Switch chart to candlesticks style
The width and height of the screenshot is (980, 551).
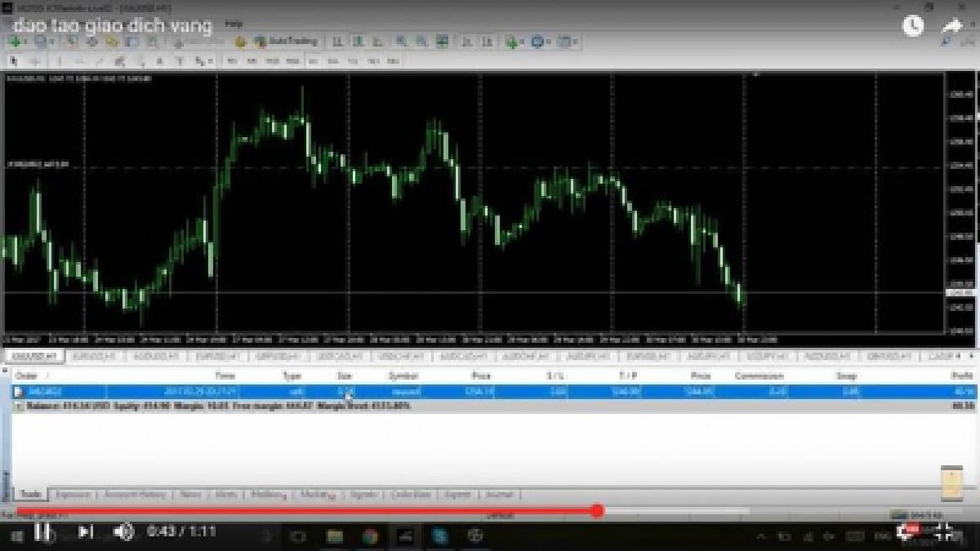pos(358,42)
